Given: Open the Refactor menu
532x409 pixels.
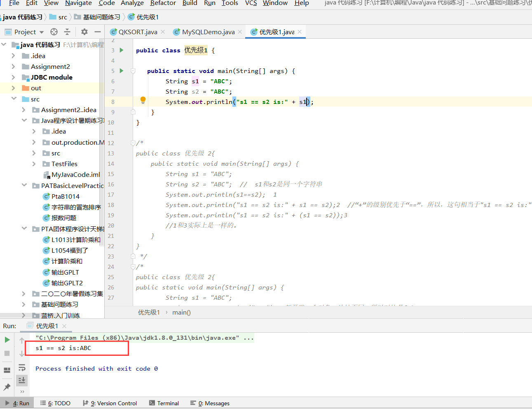Looking at the screenshot, I should (163, 3).
